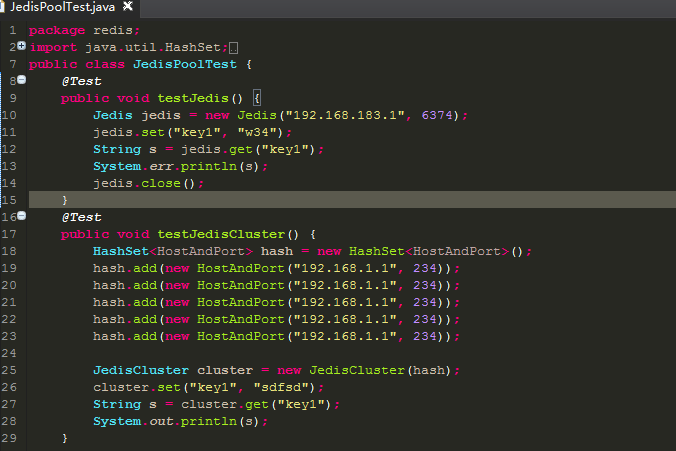Collapse the testJedisCluster method fold marker
This screenshot has height=451, width=676.
tap(22, 216)
